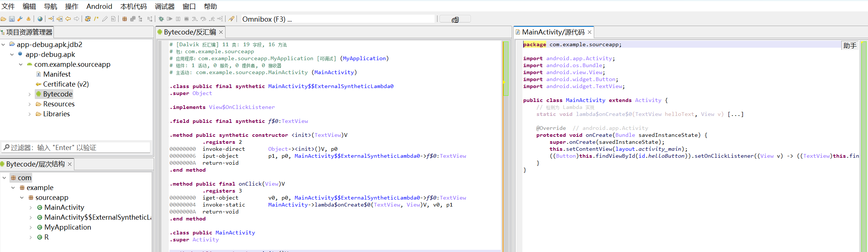Screen dimensions: 868x252
Task: Click the run to line icon
Action: (220, 19)
